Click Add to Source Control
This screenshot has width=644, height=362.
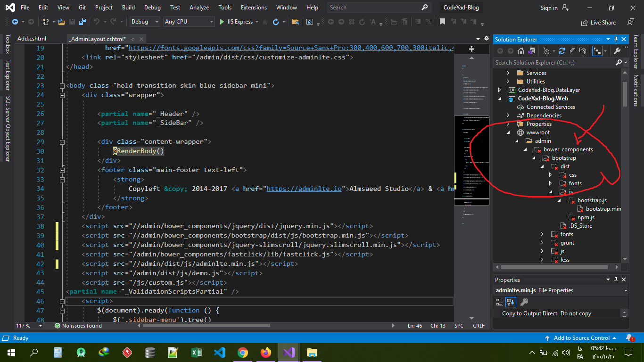click(581, 338)
